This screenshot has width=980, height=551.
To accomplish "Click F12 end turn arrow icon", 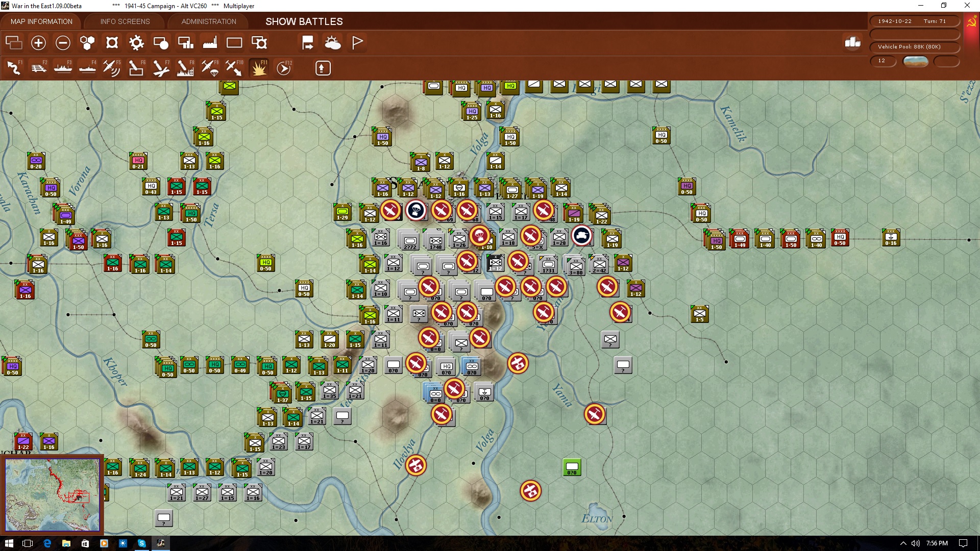I will pos(284,68).
